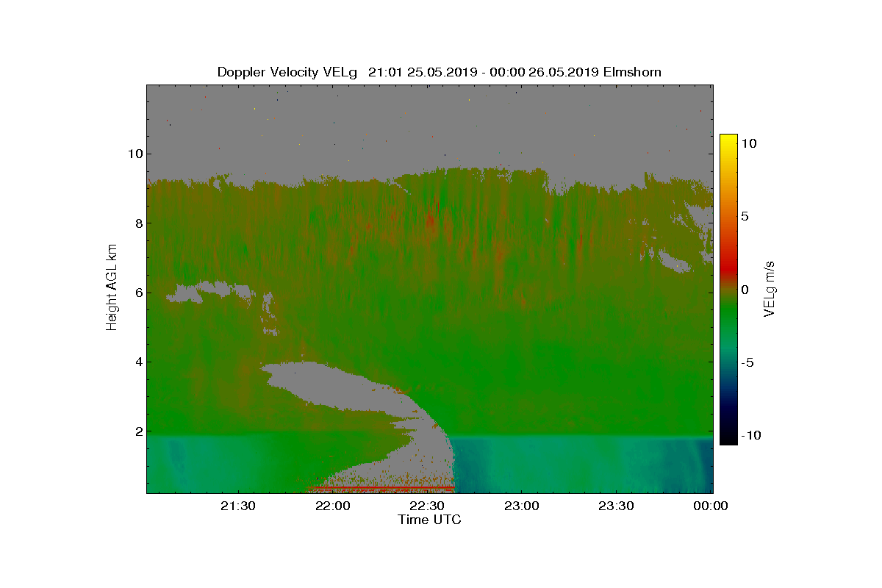Click the height tick label 6
This screenshot has height=588, width=882.
tap(137, 293)
